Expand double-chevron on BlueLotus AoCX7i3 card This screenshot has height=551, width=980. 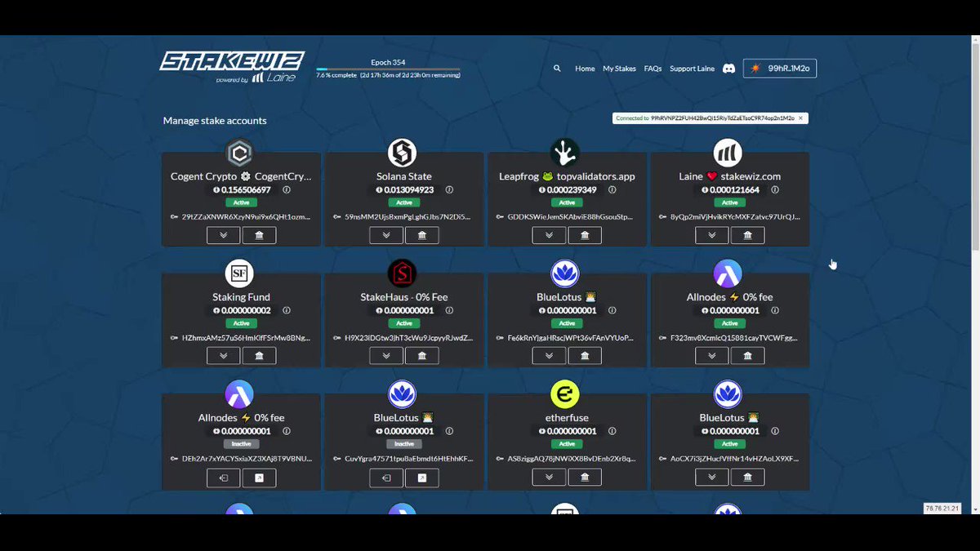coord(711,478)
